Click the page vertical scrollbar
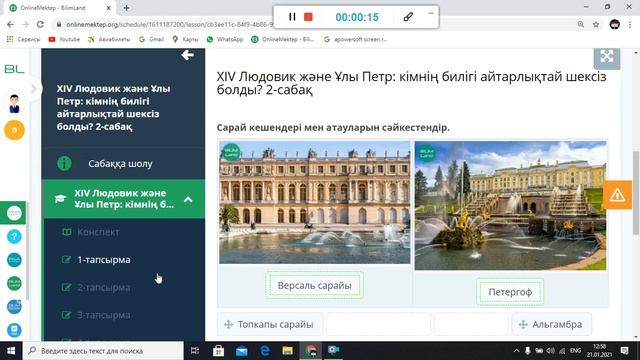The image size is (640, 360). pos(636,193)
